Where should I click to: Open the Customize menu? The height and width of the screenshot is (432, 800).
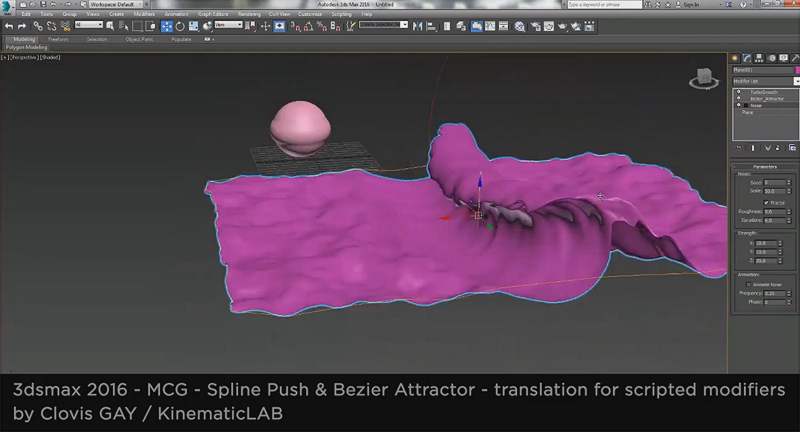(310, 14)
